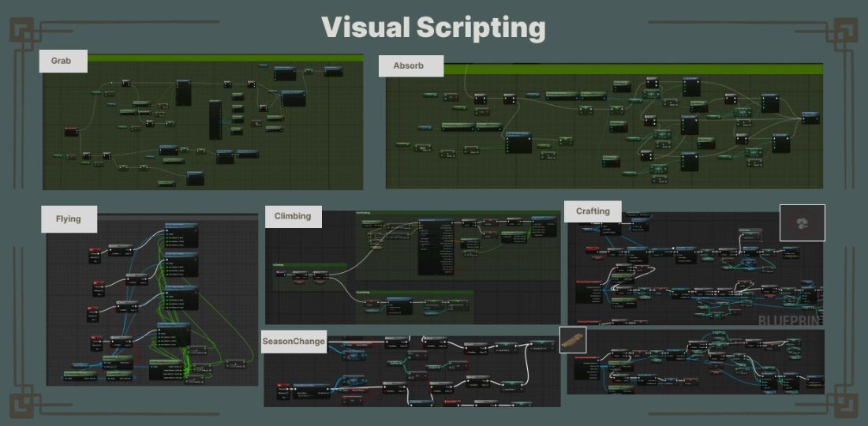This screenshot has height=426, width=868.
Task: Select the Crafting label
Action: pos(593,211)
